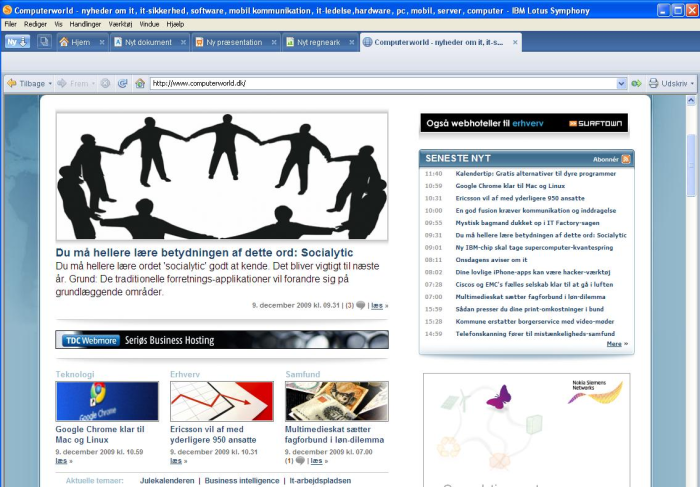Image resolution: width=700 pixels, height=487 pixels.
Task: Close the Computerworld tab
Action: pos(515,42)
